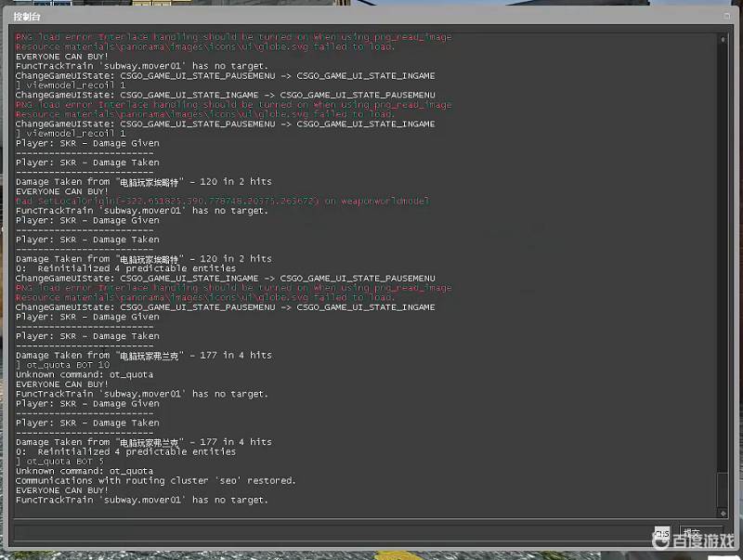Select the line "] ot_quota BOT 5"
The height and width of the screenshot is (560, 743).
tap(59, 462)
